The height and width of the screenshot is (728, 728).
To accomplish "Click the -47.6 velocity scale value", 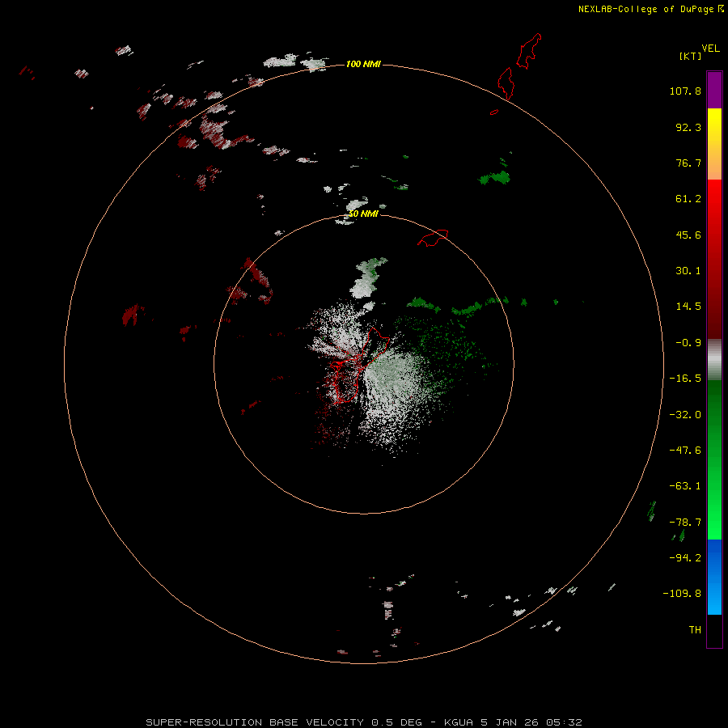I will (685, 451).
